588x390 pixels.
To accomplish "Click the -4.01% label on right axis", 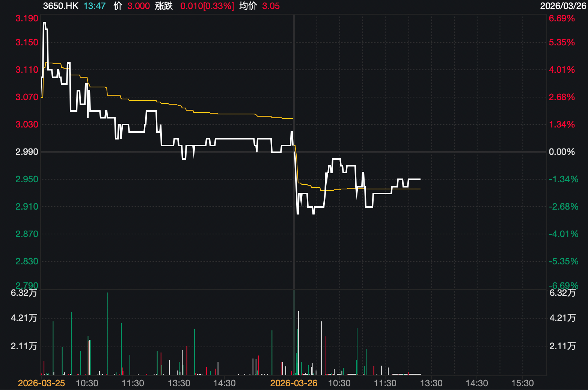I will click(563, 234).
